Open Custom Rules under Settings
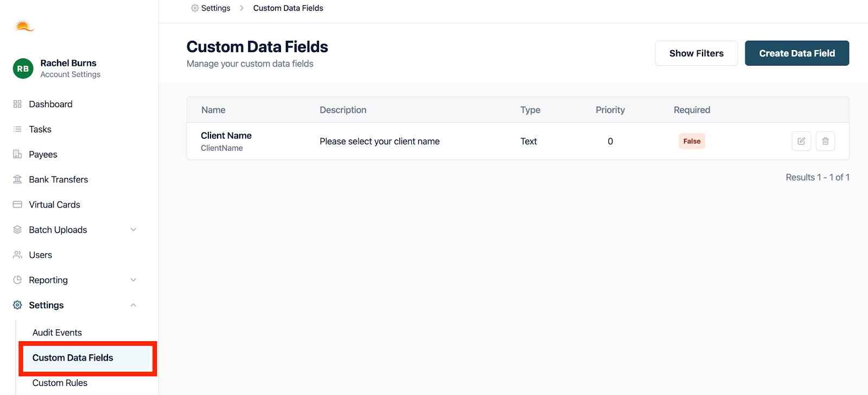This screenshot has width=868, height=395. [x=60, y=383]
